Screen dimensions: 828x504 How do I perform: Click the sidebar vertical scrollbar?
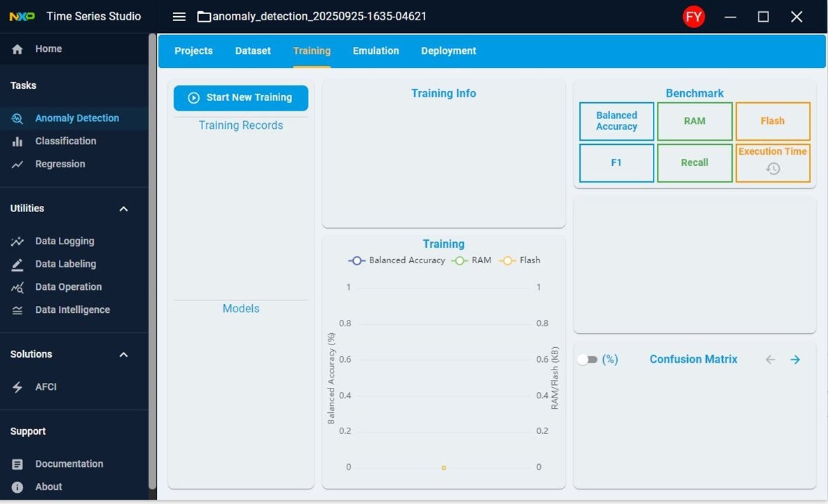click(152, 261)
